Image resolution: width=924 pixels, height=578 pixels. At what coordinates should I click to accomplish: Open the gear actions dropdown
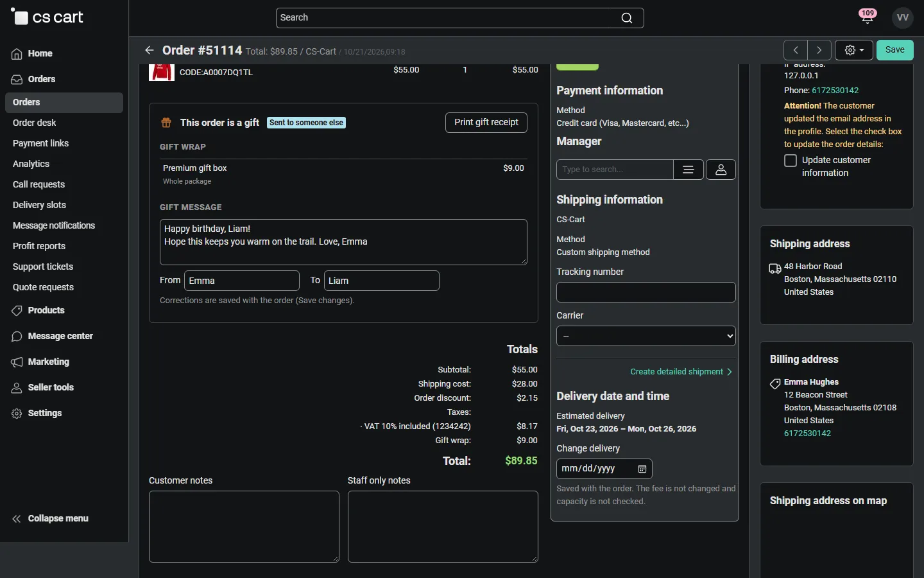(x=854, y=50)
